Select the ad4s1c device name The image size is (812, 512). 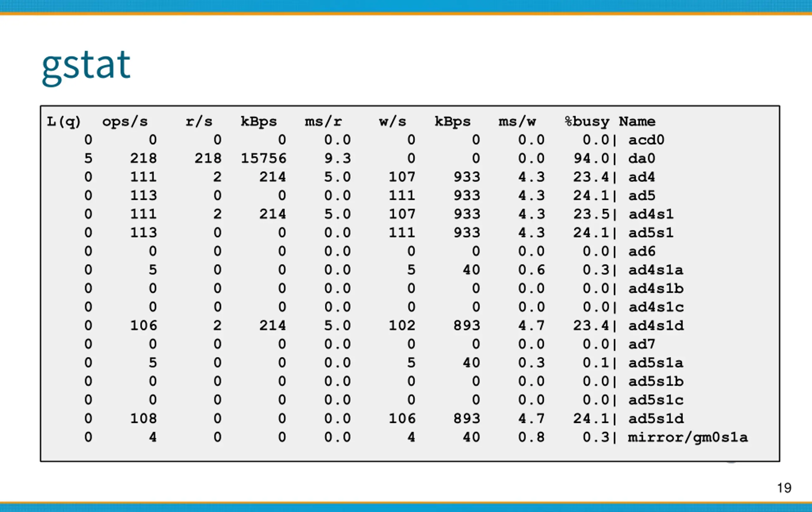656,307
